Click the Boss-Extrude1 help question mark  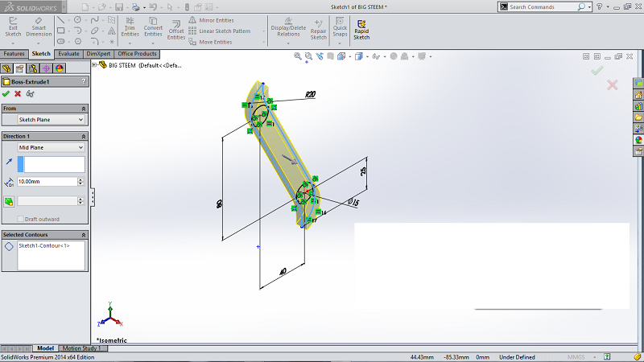pos(84,81)
